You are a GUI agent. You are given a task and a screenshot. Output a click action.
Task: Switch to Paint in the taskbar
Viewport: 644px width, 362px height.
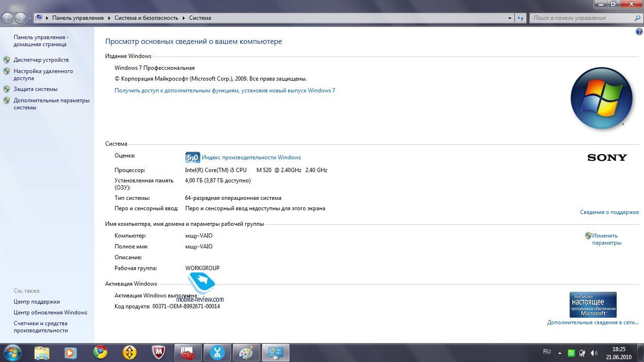(x=247, y=353)
